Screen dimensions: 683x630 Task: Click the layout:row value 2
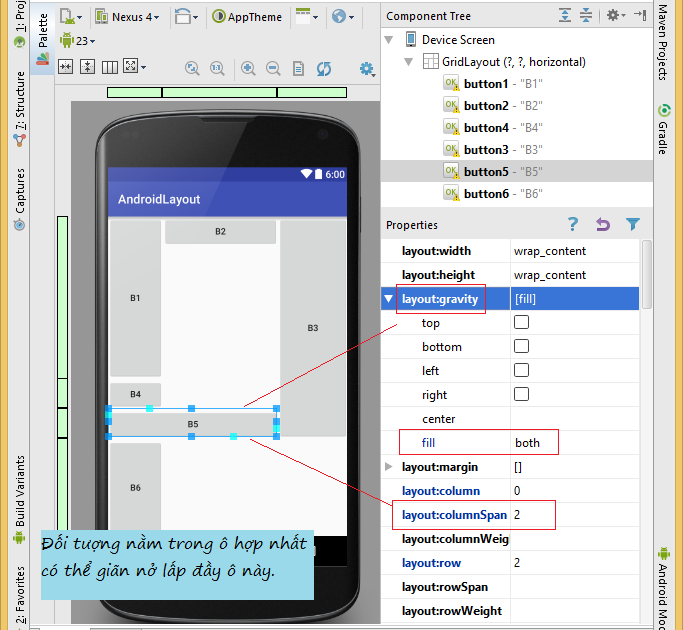click(x=517, y=562)
